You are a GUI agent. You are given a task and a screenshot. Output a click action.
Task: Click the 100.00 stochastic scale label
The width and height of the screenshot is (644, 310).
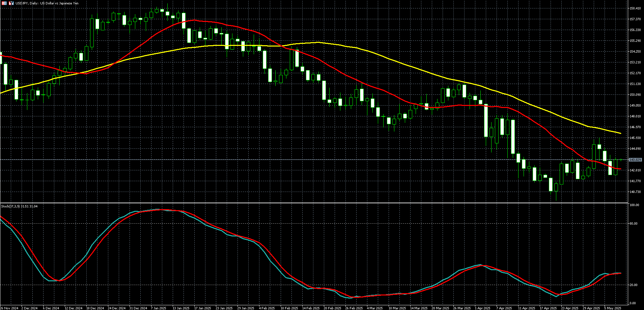[635, 205]
